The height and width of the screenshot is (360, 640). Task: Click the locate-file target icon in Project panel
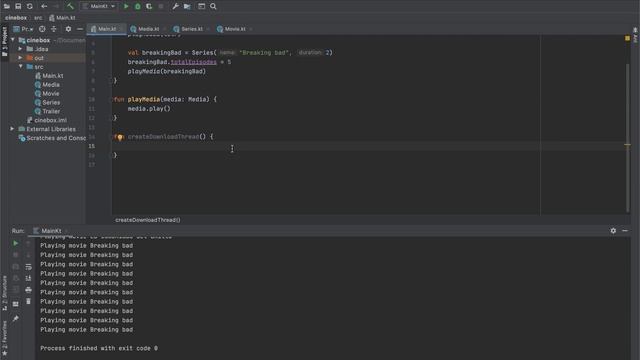click(x=42, y=29)
